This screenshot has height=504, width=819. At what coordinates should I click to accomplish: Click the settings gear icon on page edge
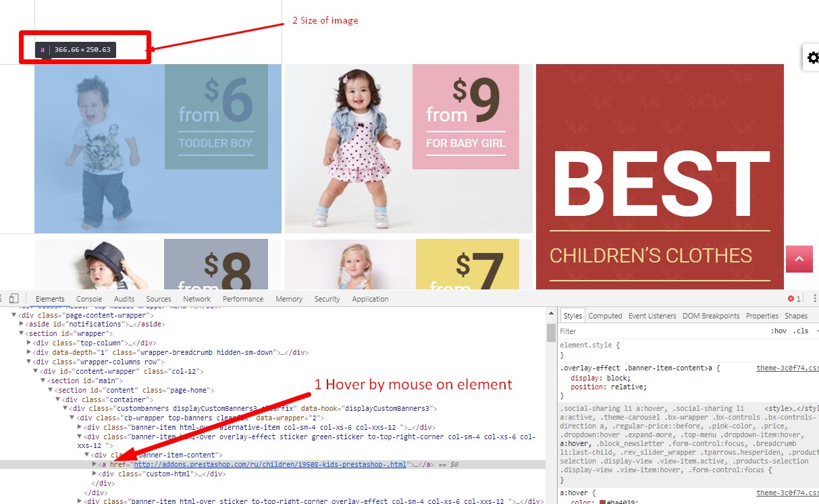[812, 58]
